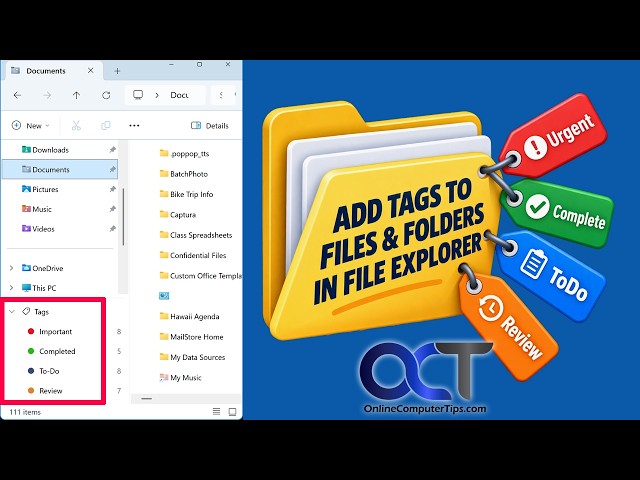This screenshot has height=480, width=640.
Task: Open the Class Spreadsheets folder
Action: click(x=196, y=235)
